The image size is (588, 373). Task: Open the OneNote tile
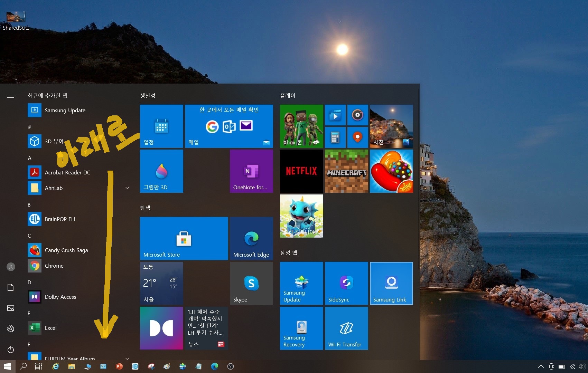click(251, 171)
